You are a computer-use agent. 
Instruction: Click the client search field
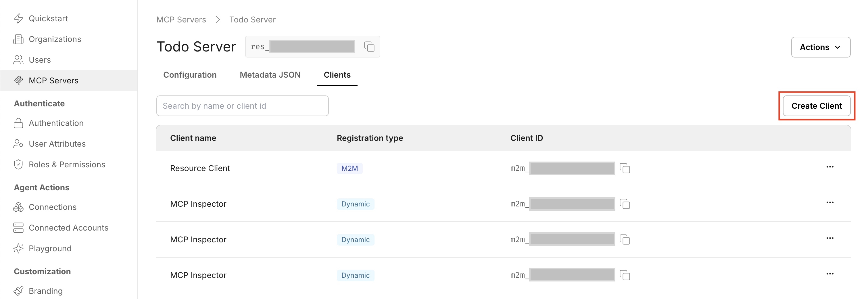[x=242, y=106]
